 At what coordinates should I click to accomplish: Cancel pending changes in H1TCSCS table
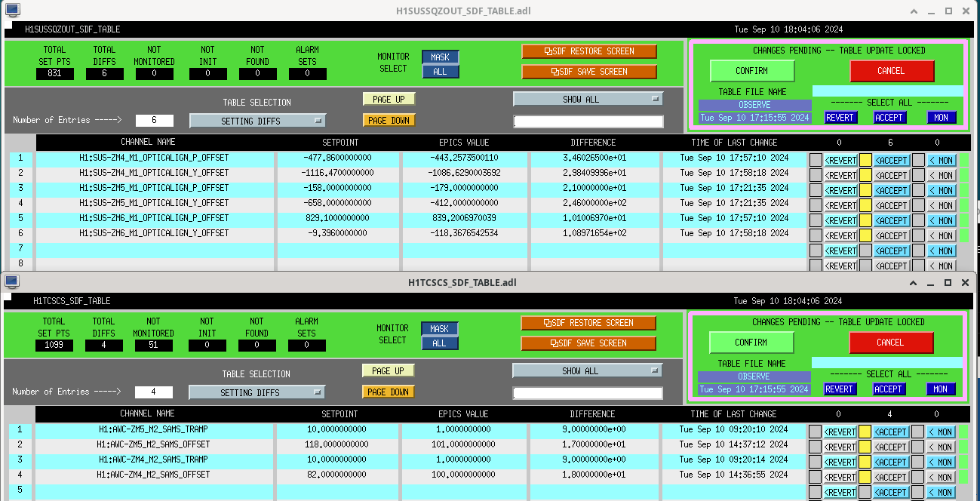click(891, 343)
